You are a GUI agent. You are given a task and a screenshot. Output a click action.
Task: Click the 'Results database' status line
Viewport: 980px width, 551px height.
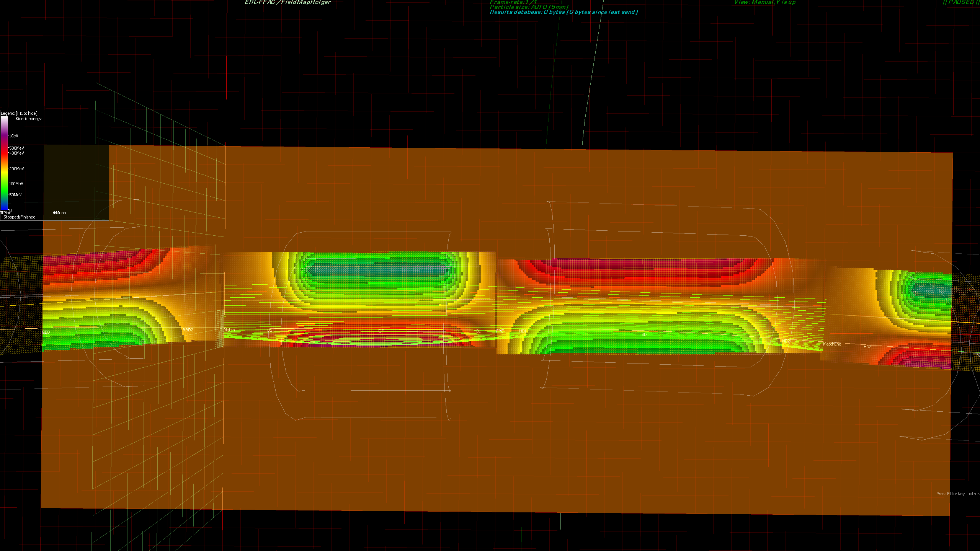pos(564,12)
